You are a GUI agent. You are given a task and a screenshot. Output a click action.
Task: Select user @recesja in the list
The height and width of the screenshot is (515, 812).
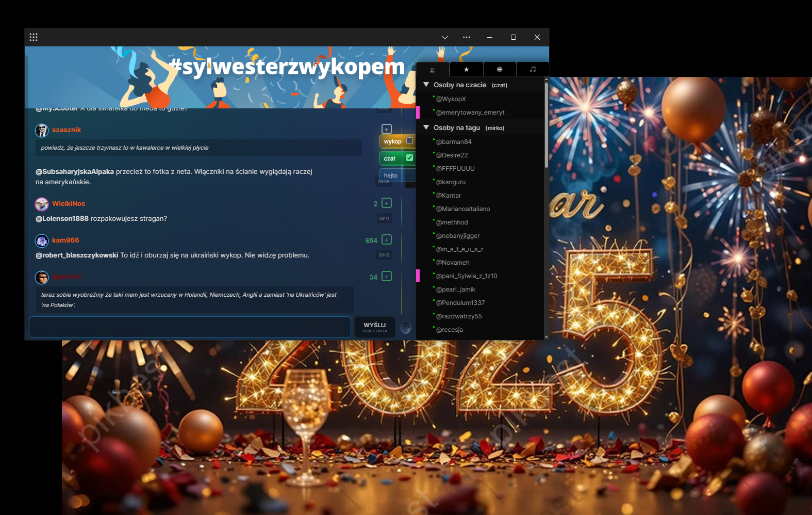[x=449, y=330]
